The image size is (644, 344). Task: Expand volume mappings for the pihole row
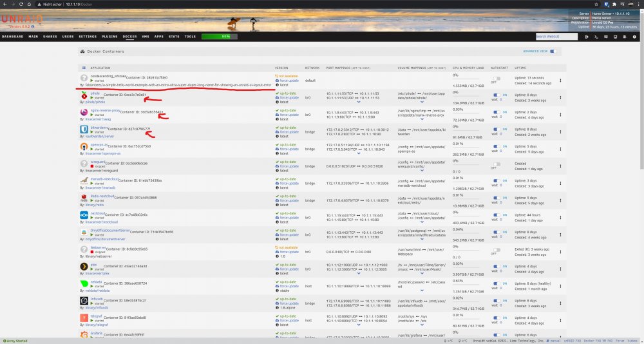pyautogui.click(x=422, y=102)
